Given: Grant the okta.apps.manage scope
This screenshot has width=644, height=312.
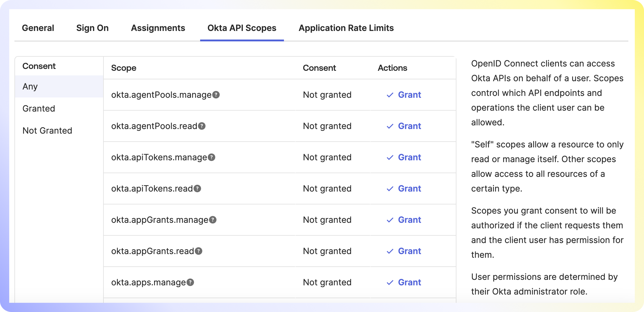Looking at the screenshot, I should 404,282.
